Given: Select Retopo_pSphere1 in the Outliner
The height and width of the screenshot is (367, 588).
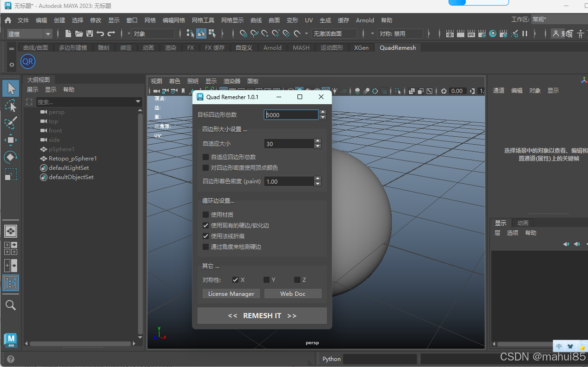Looking at the screenshot, I should click(73, 158).
